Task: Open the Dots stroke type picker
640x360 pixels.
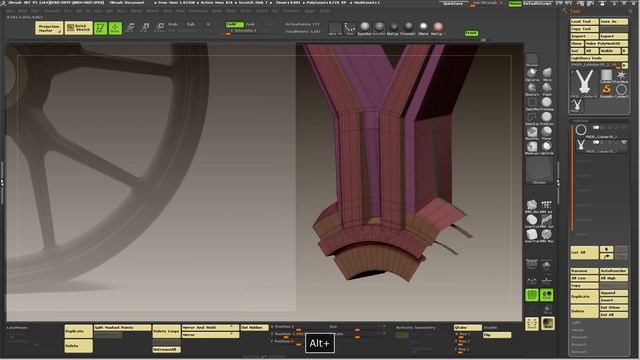Action: (x=350, y=28)
